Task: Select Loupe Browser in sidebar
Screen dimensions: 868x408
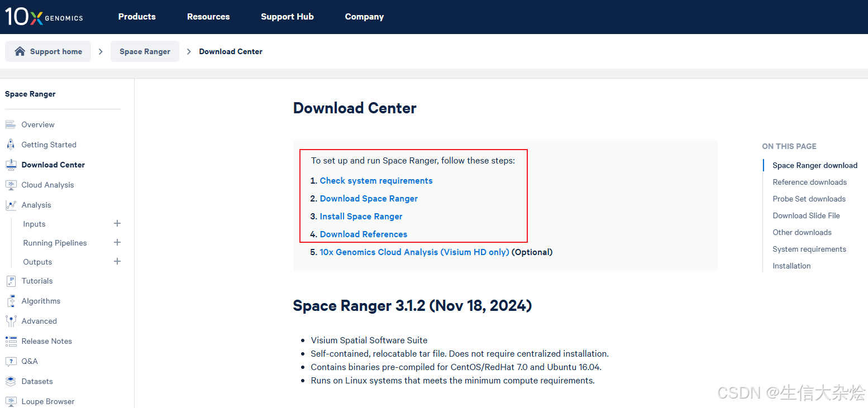Action: pyautogui.click(x=48, y=401)
